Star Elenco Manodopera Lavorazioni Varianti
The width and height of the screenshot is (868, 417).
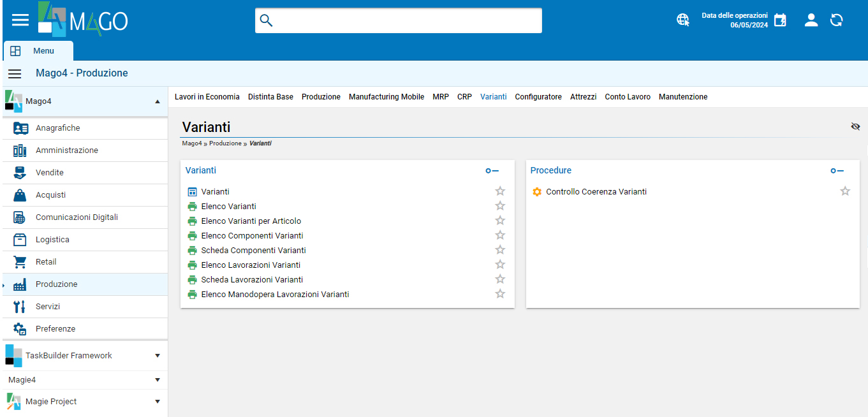(500, 294)
